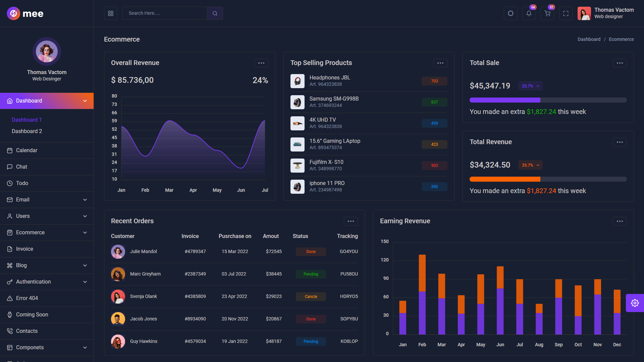Collapse the Dashboard sidebar menu
This screenshot has width=644, height=362.
[85, 101]
